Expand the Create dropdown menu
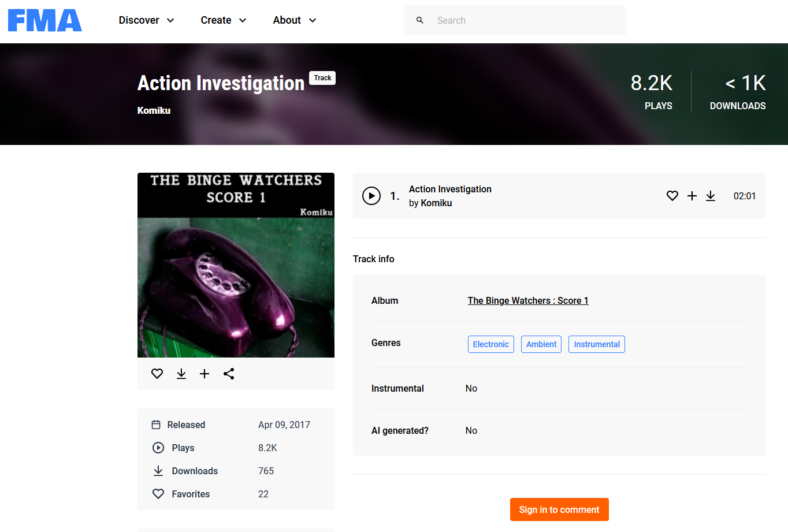Screen dimensions: 788x532 (x=224, y=20)
